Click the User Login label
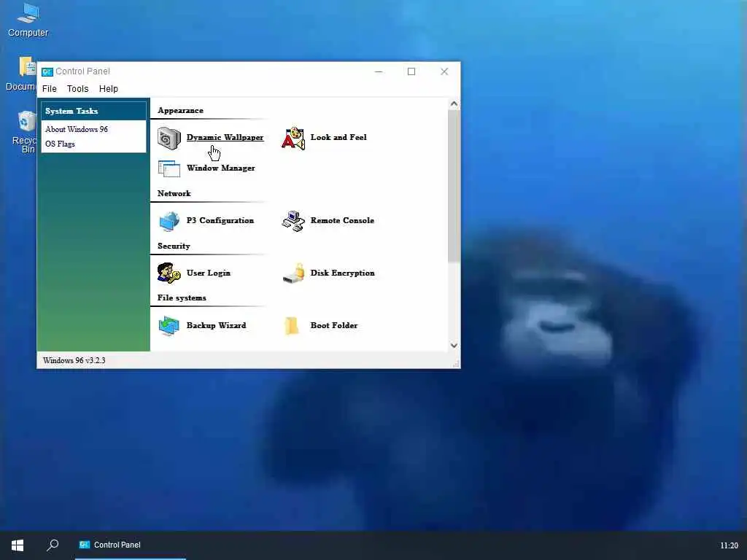Image resolution: width=747 pixels, height=560 pixels. 209,273
